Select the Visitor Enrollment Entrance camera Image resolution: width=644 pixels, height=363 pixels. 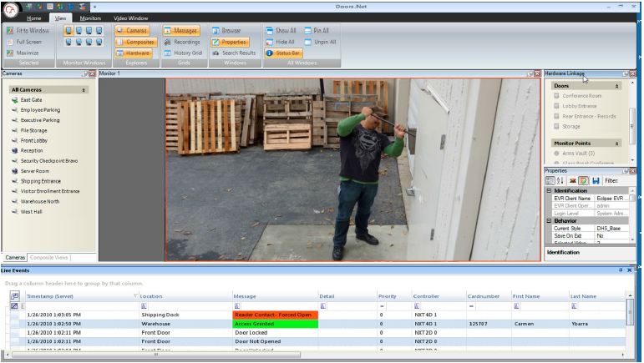pos(46,191)
